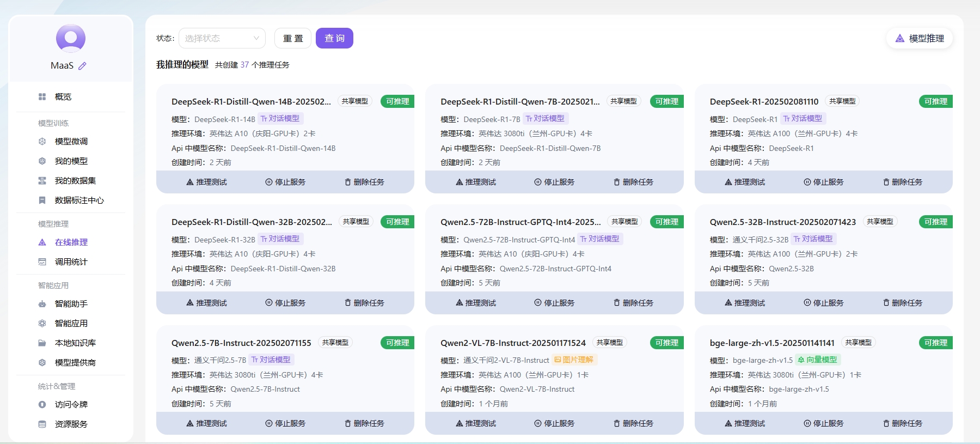Image resolution: width=980 pixels, height=444 pixels.
Task: Click 停止服务 for DeepSeek-R1-202502081110
Action: 824,182
